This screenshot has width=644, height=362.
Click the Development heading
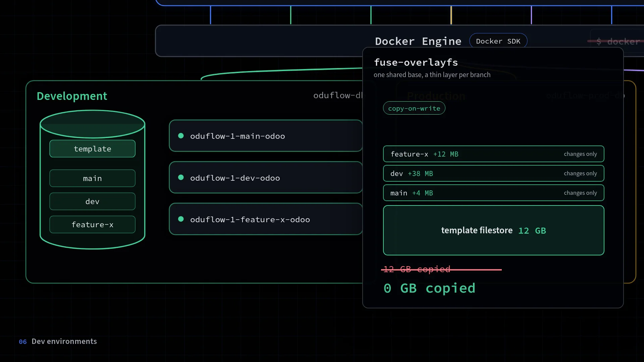(72, 96)
